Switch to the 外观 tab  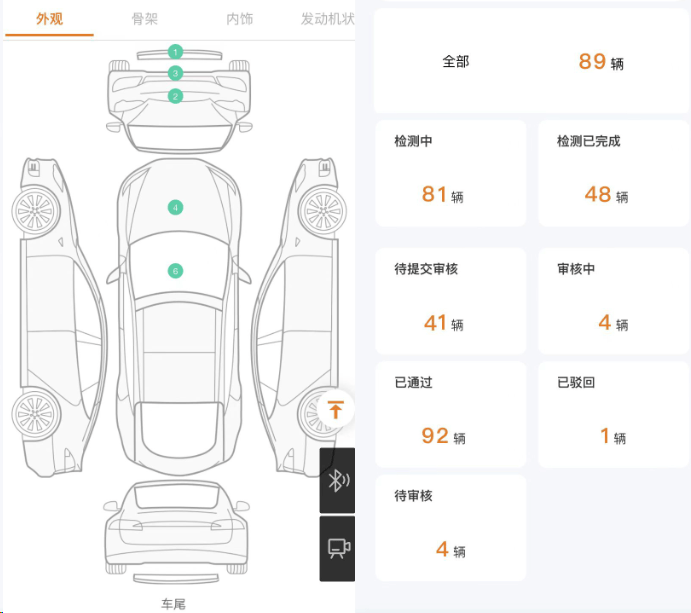point(49,19)
